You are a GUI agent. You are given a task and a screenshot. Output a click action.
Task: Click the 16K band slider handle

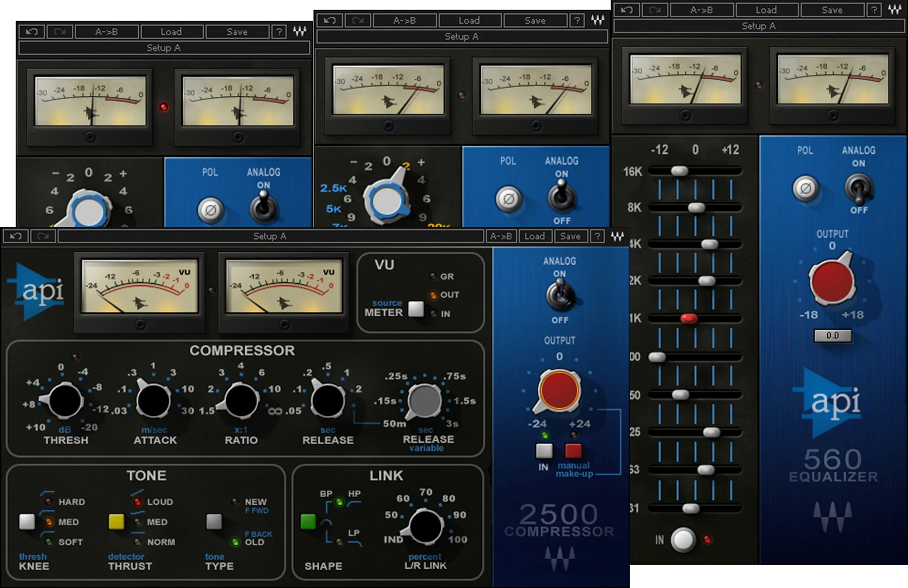coord(679,171)
